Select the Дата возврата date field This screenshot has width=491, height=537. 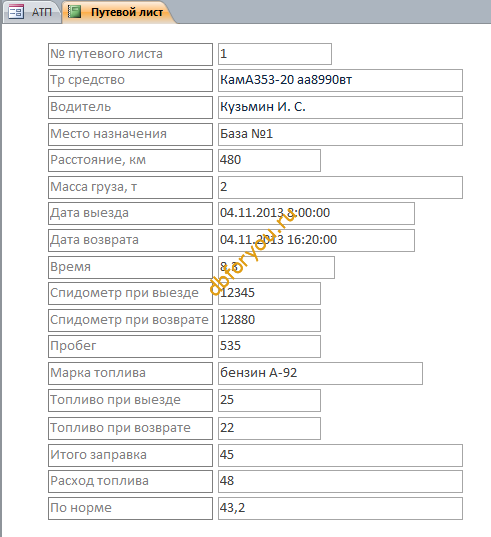(x=316, y=240)
